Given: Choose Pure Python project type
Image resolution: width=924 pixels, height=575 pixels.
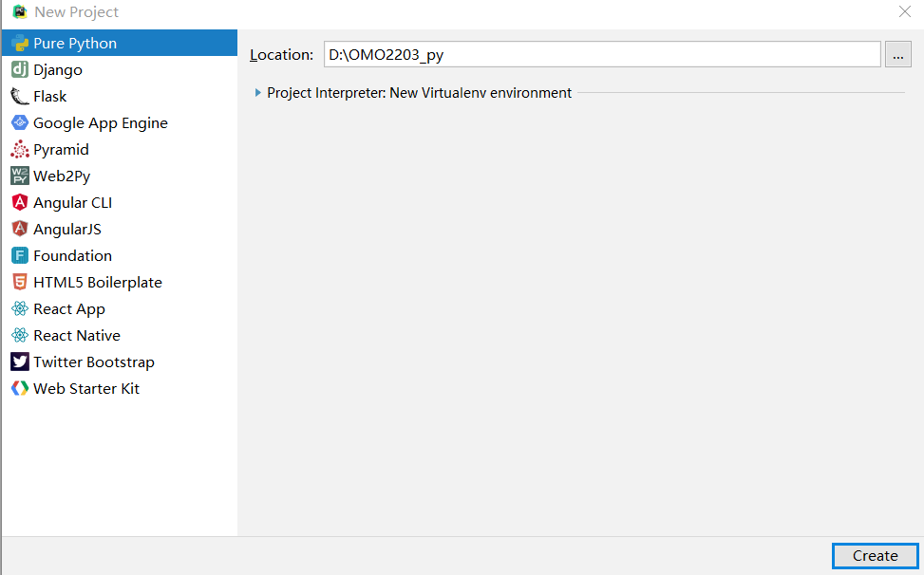Looking at the screenshot, I should [x=120, y=43].
